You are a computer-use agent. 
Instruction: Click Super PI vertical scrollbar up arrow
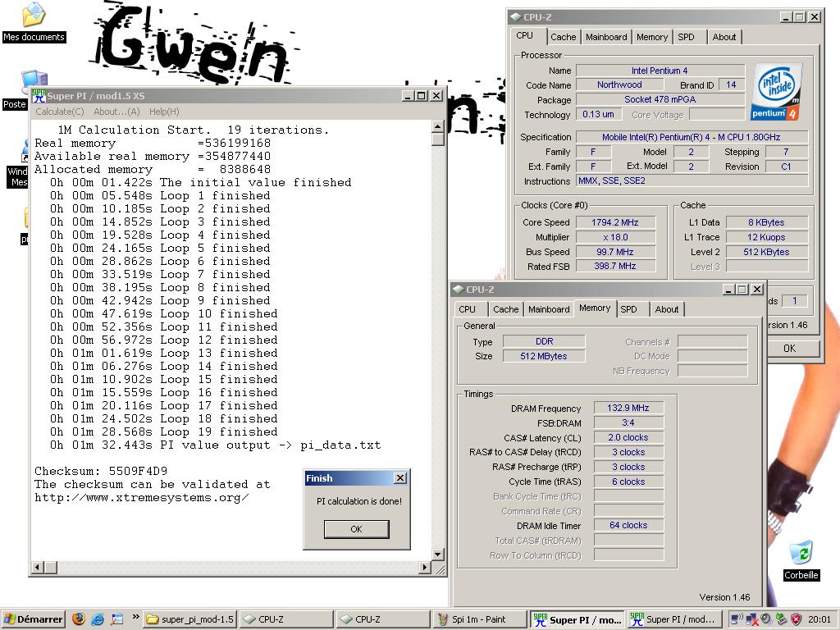point(438,126)
